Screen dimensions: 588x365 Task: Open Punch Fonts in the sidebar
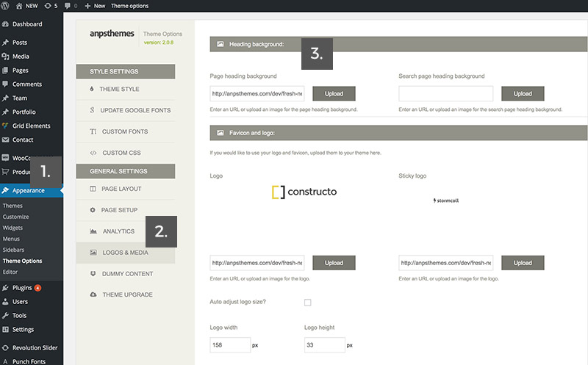coord(29,361)
